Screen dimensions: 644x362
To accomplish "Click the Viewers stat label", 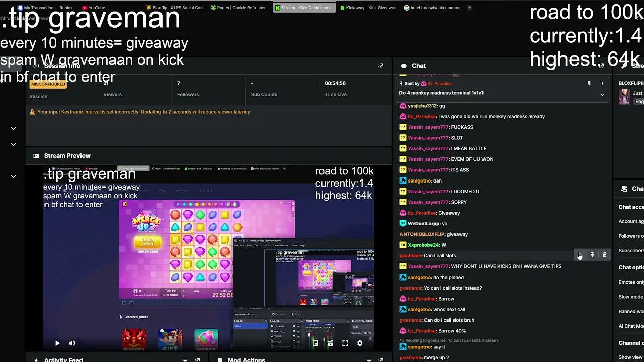I will 112,95.
